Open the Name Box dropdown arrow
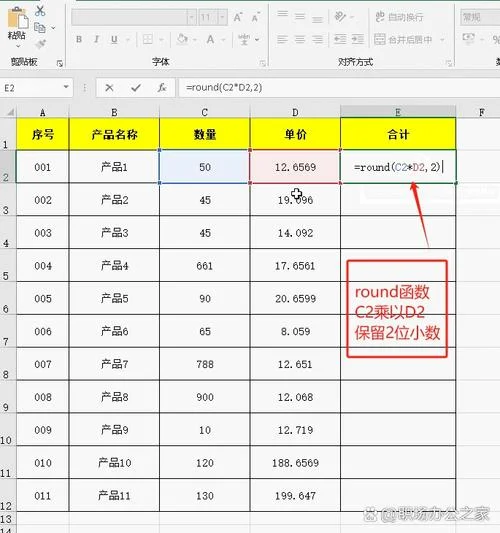The image size is (500, 533). [x=66, y=87]
